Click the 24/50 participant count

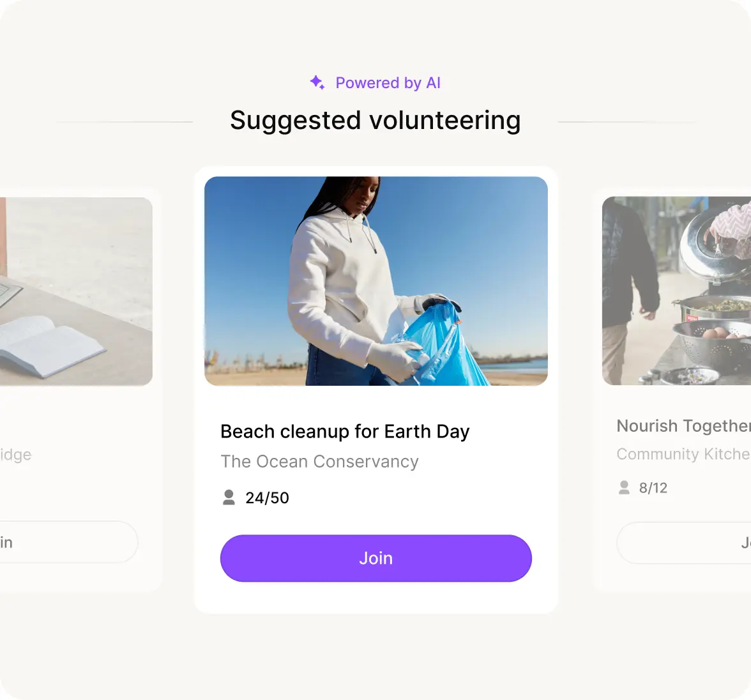coord(267,498)
